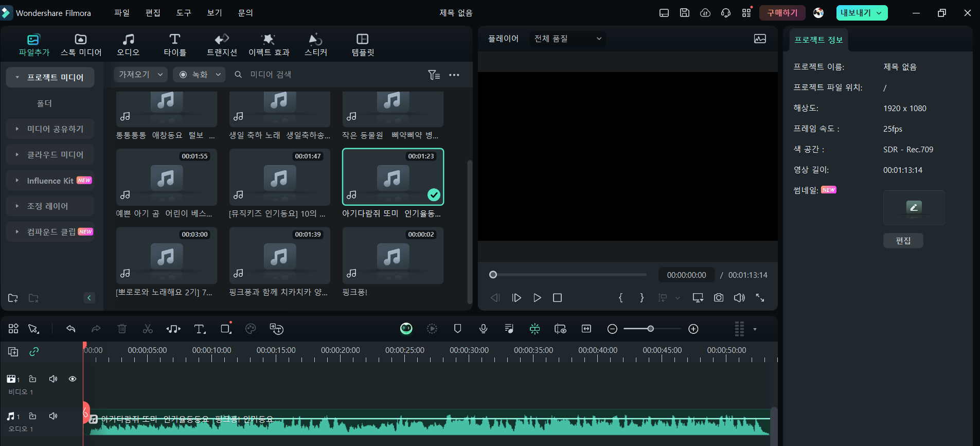980x446 pixels.
Task: Open the 오디오 audio library
Action: point(128,45)
